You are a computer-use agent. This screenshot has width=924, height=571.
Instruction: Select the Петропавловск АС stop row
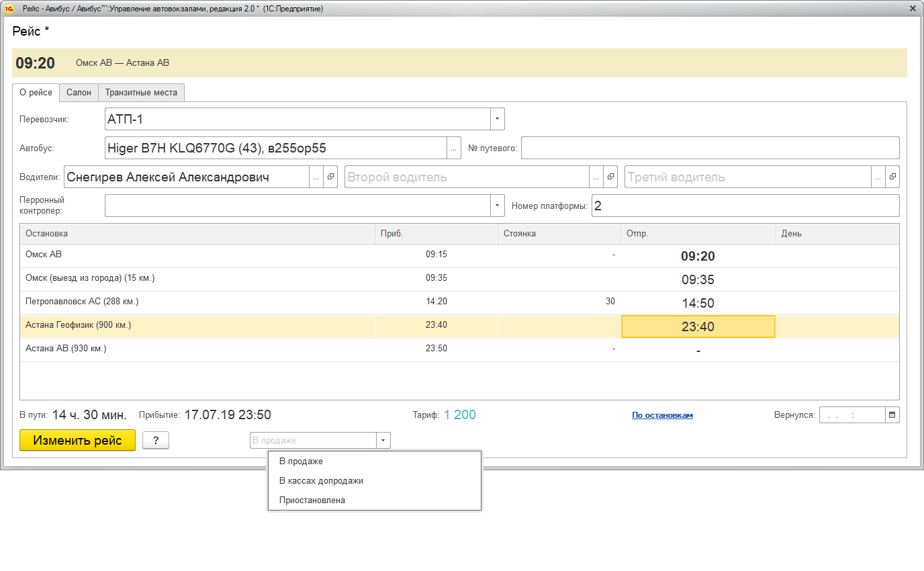click(82, 302)
